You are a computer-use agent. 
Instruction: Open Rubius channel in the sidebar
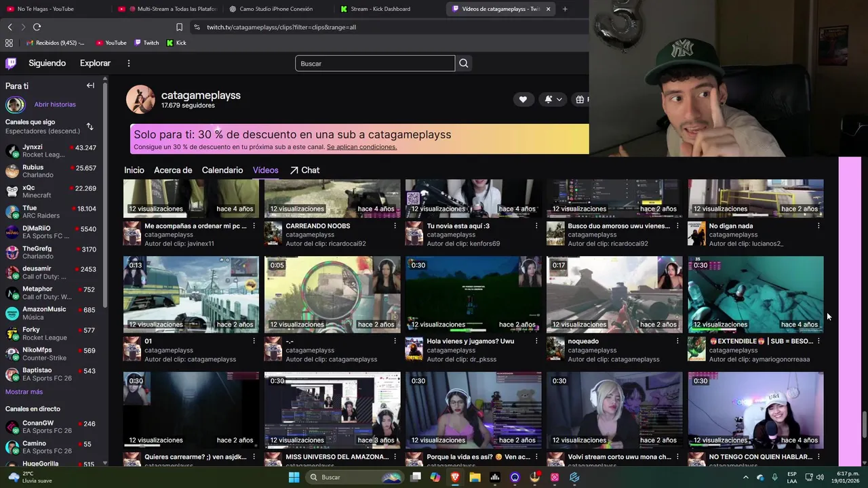[51, 171]
